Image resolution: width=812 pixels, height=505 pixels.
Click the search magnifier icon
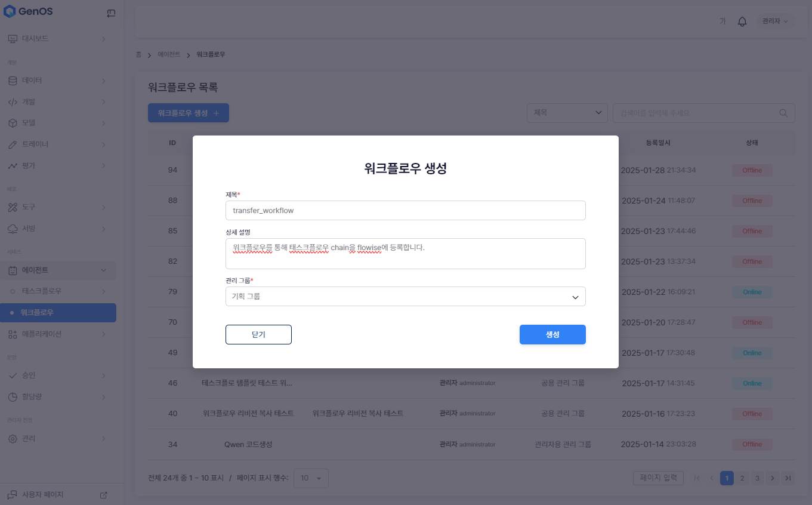[x=783, y=113]
